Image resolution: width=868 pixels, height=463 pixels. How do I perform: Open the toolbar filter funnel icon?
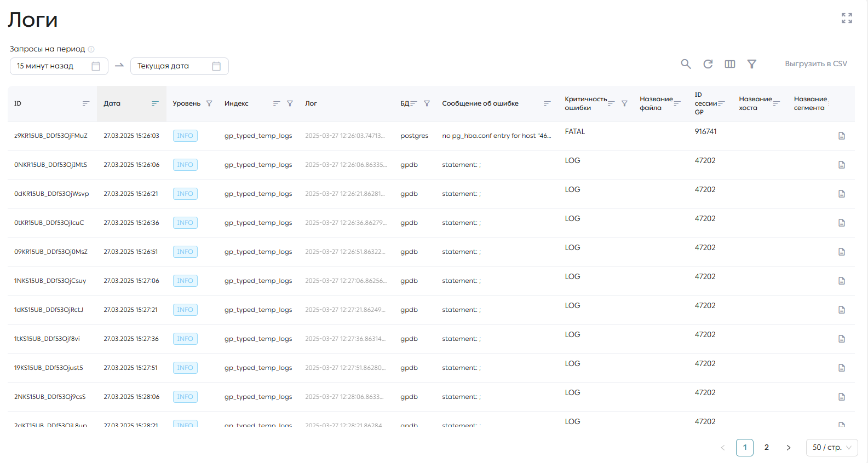752,64
